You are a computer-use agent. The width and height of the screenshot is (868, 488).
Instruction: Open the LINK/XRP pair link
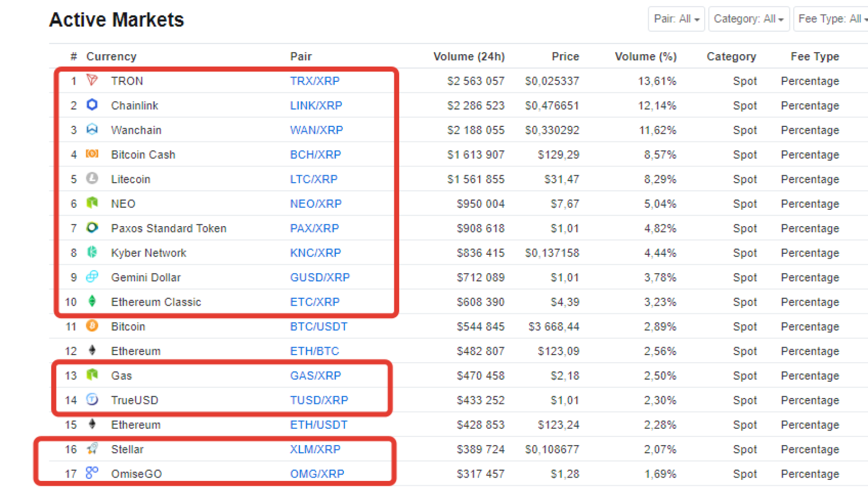click(x=316, y=106)
